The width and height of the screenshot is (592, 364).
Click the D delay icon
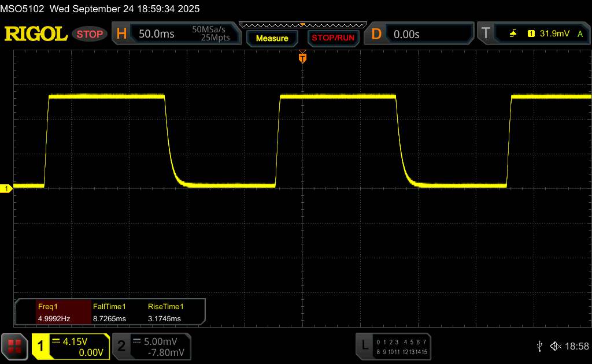376,34
